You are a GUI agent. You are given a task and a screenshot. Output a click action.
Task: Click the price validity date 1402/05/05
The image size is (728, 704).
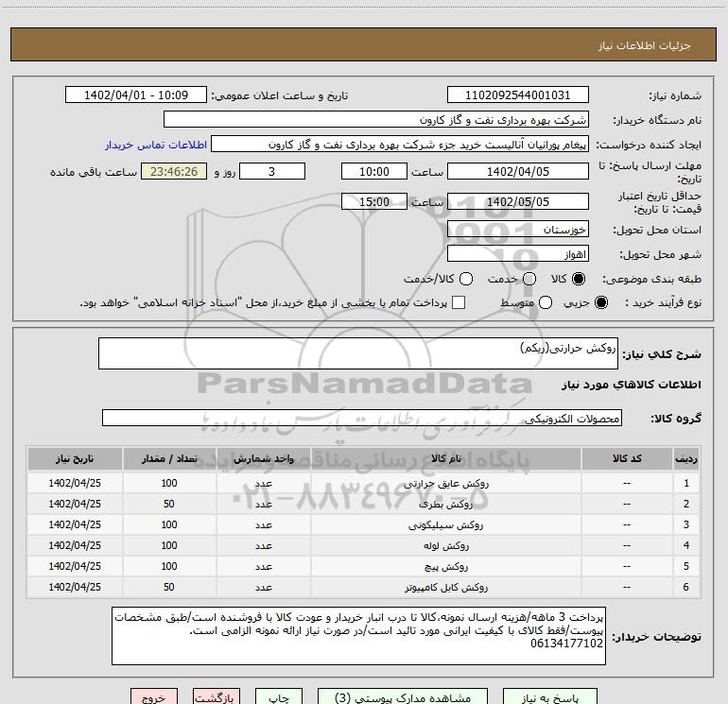coord(518,201)
